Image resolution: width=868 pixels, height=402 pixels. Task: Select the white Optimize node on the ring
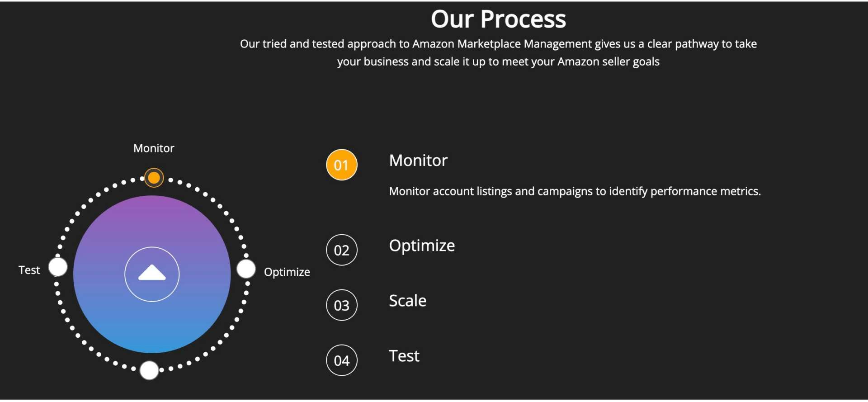(246, 269)
